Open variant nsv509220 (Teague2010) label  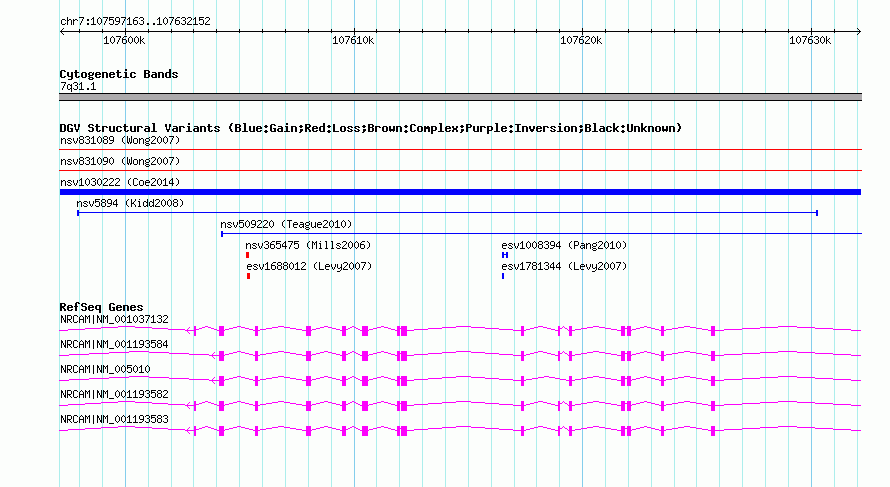(286, 224)
